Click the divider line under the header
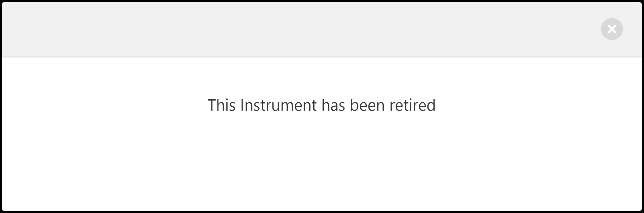This screenshot has width=644, height=213. (x=322, y=57)
